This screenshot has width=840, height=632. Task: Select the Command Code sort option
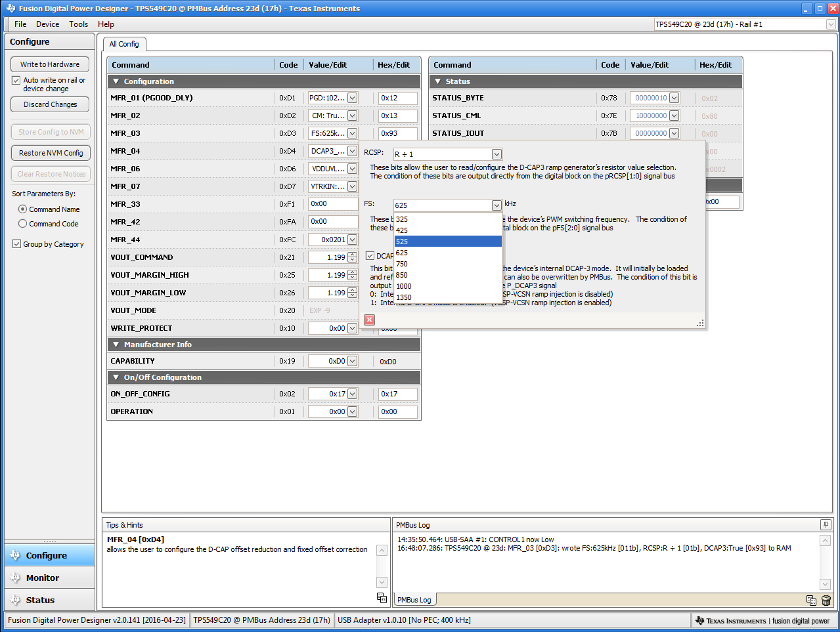(x=23, y=224)
